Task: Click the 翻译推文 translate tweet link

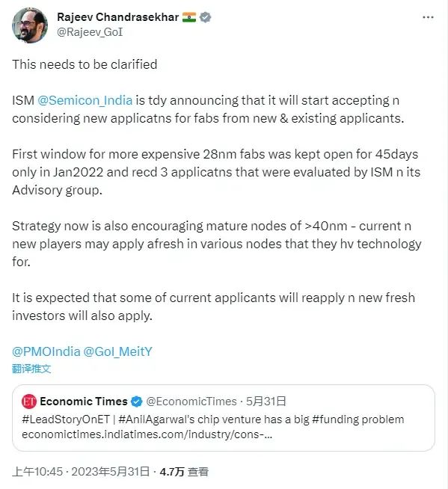Action: 31,369
